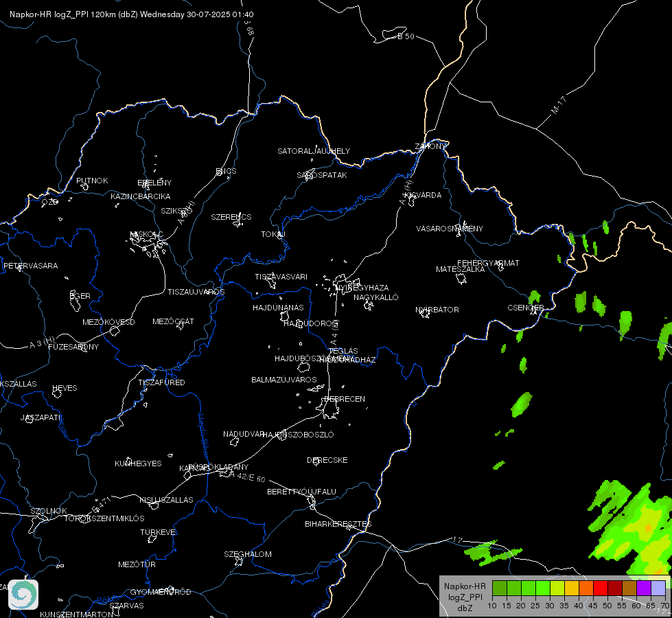672x618 pixels.
Task: Click the KISÚJSZÁLLÁS town label
Action: point(166,500)
